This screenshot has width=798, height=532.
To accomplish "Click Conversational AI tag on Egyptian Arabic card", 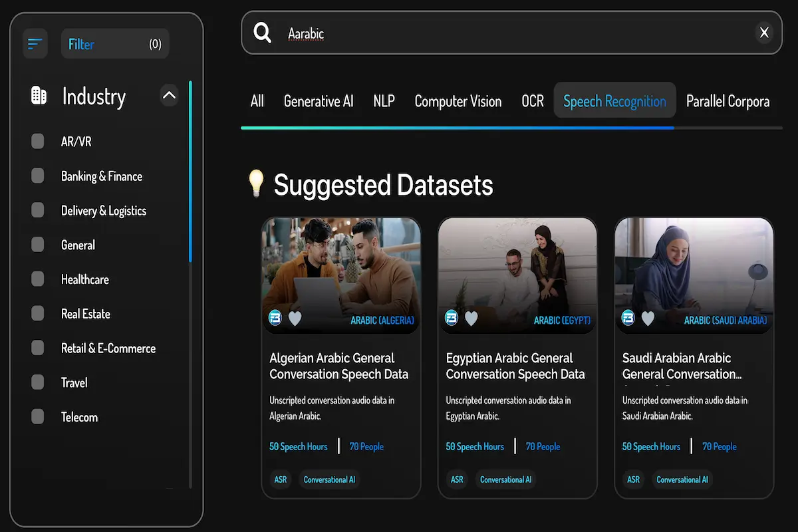I will tap(505, 479).
